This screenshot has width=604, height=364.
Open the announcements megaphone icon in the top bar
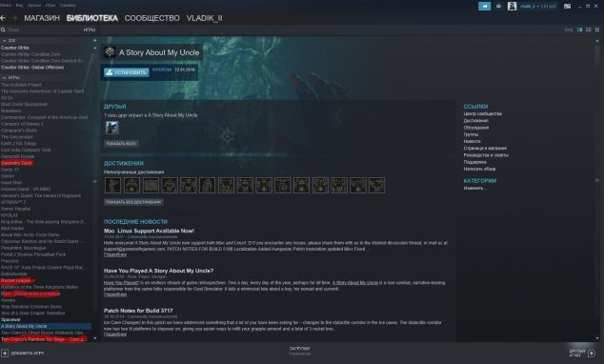pos(484,6)
